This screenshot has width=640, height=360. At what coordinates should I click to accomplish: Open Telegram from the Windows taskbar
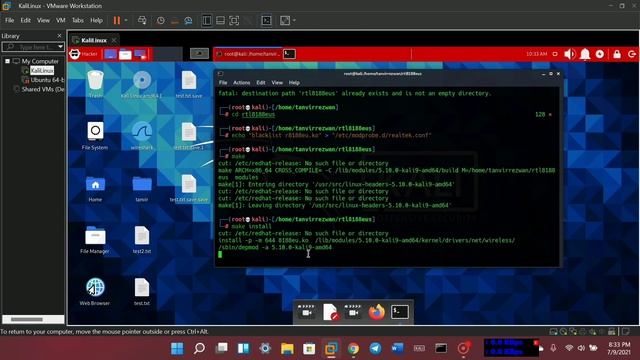tap(375, 349)
